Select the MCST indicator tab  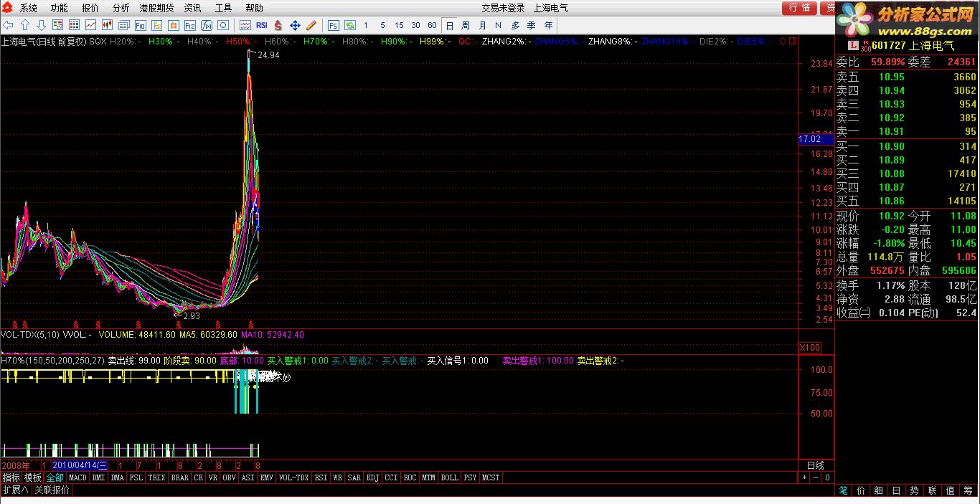491,477
